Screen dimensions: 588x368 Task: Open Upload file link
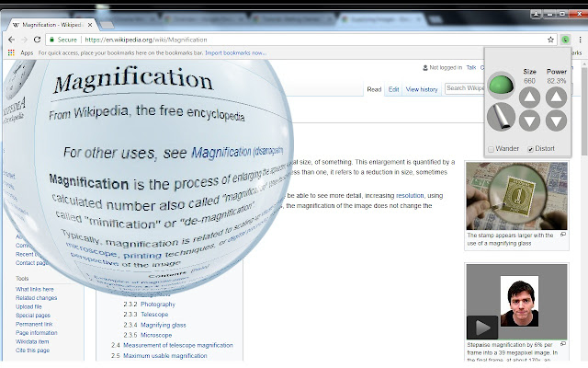(x=28, y=306)
